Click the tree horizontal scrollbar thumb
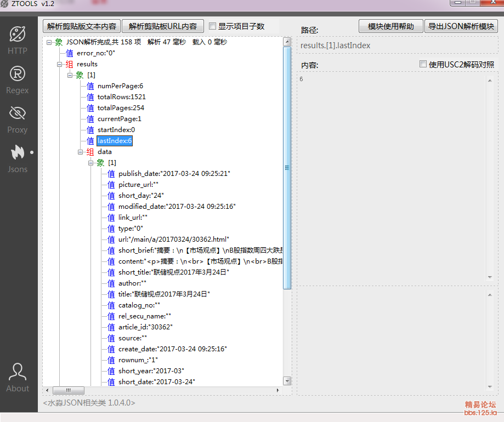504x422 pixels. point(69,391)
